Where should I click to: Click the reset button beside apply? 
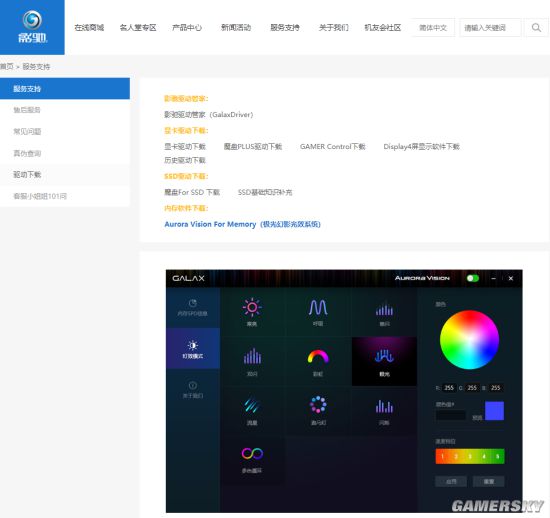(489, 481)
